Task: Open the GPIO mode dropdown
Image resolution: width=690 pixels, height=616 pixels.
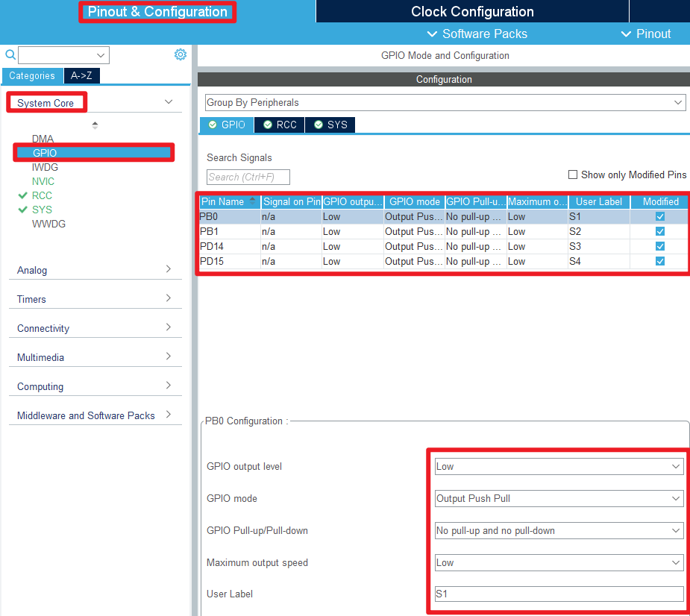Action: (559, 498)
